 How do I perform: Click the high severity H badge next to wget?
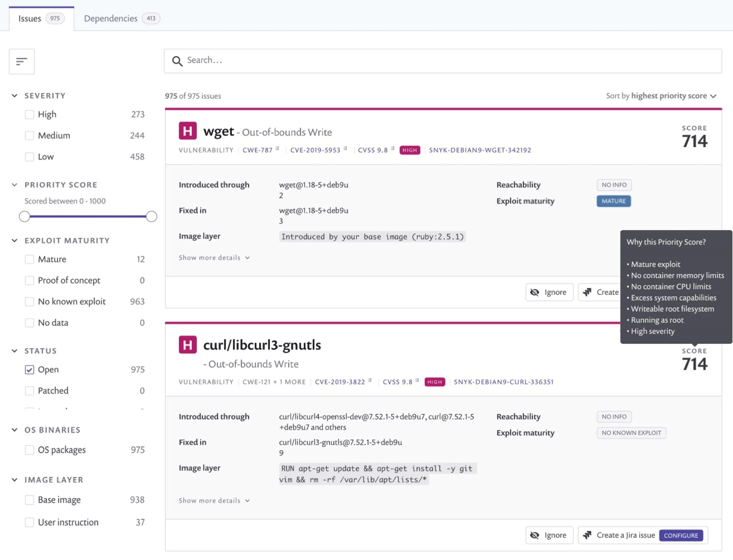tap(188, 131)
